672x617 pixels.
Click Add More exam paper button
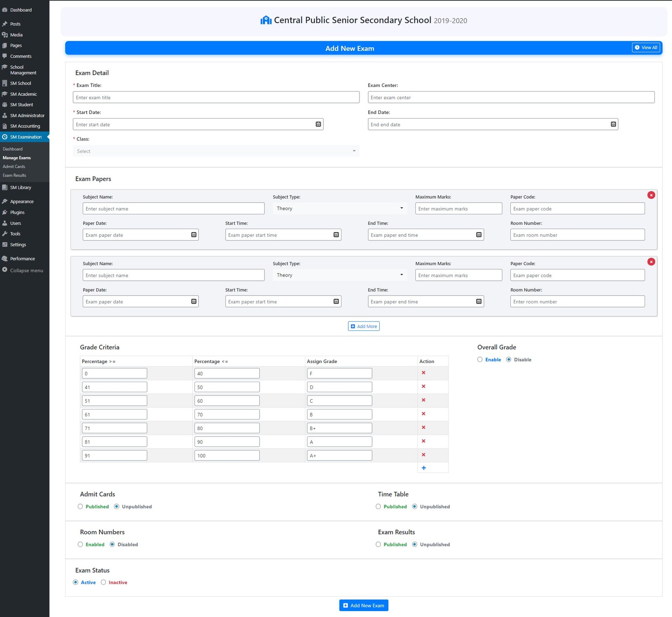click(364, 326)
